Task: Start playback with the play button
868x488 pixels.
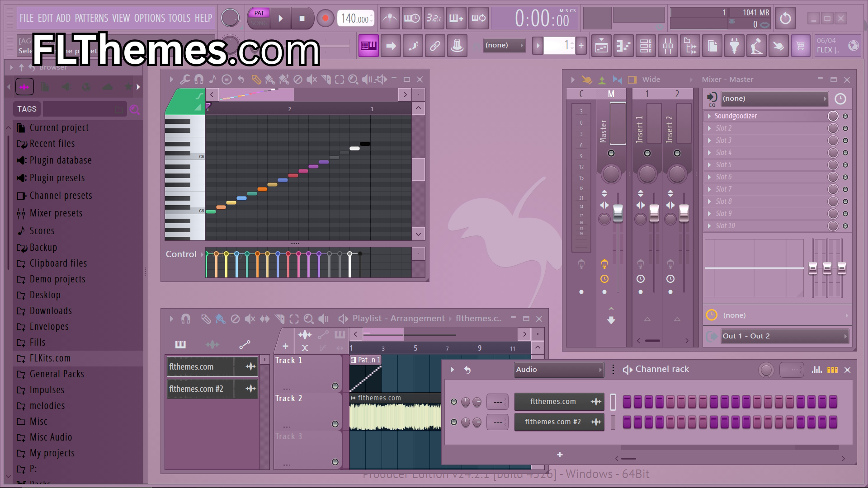Action: tap(280, 19)
